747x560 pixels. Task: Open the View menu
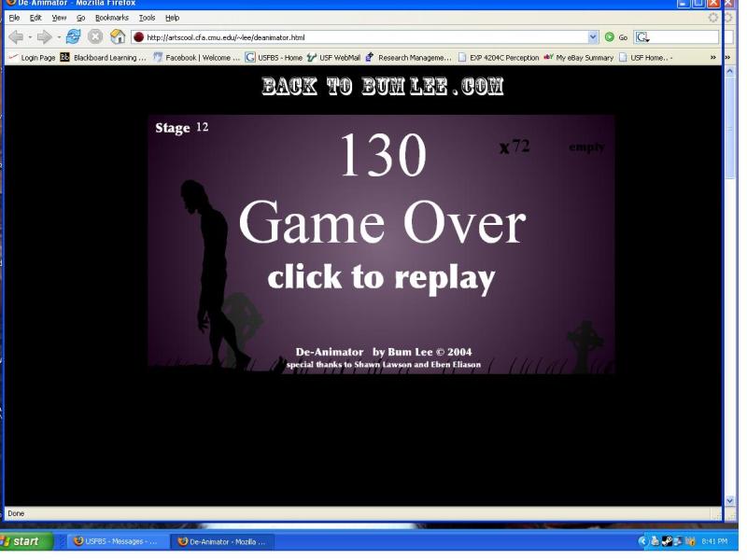tap(59, 18)
